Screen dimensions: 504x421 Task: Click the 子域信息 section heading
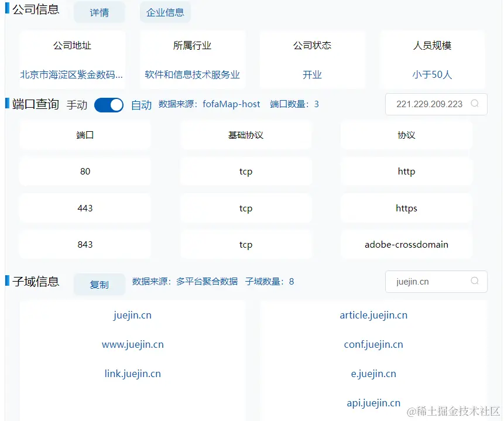point(36,282)
